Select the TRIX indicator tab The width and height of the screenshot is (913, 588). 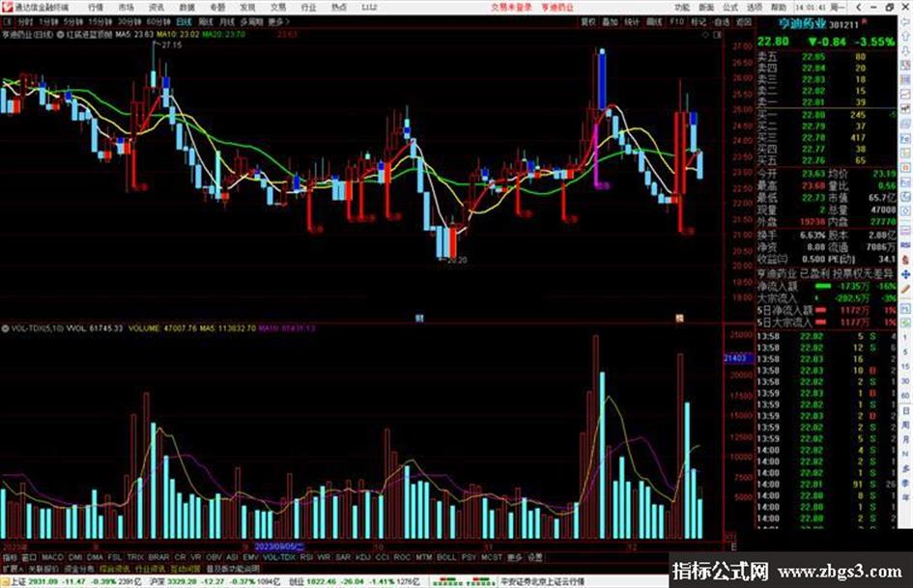(135, 557)
